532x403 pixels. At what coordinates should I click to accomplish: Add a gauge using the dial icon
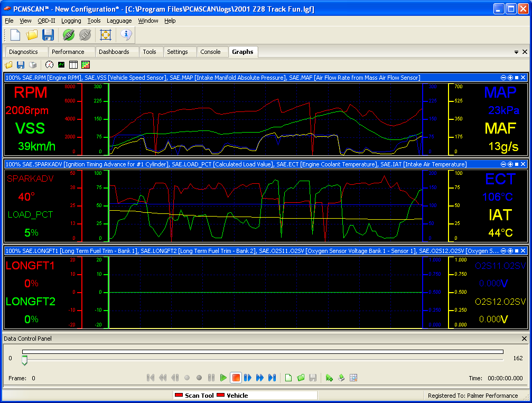point(50,64)
